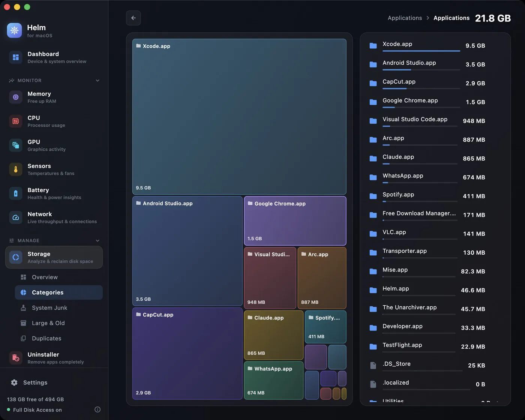The height and width of the screenshot is (420, 525).
Task: Select the Visual Studio Code treemap tile
Action: tap(270, 278)
